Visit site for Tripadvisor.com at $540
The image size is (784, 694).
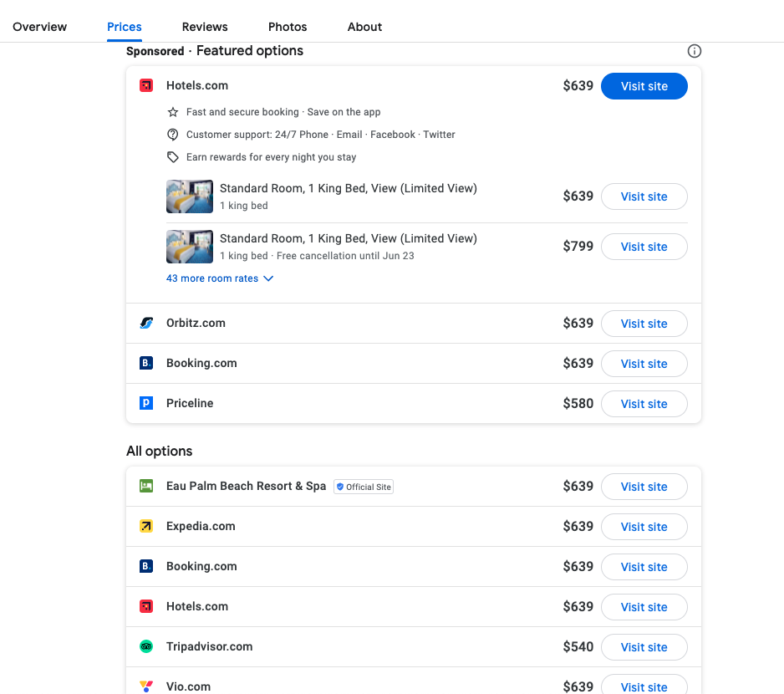click(644, 647)
